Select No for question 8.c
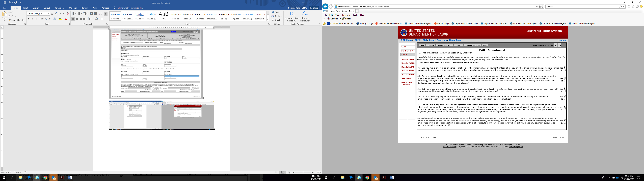The height and width of the screenshot is (181, 644). [565, 91]
